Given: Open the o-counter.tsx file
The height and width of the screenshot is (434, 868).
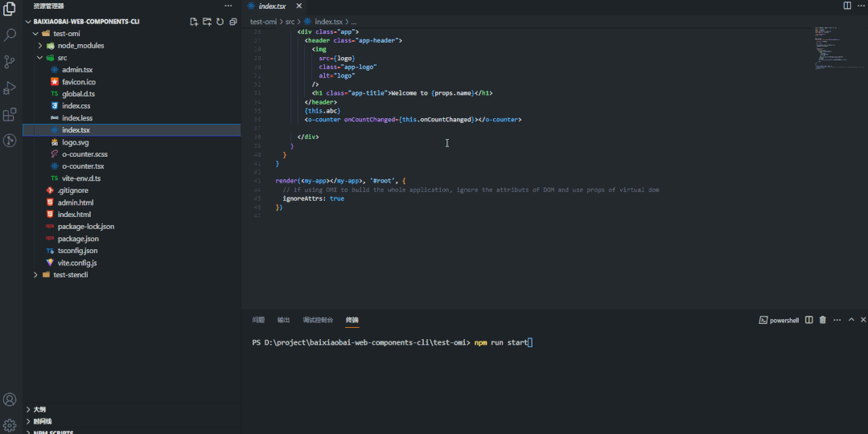Looking at the screenshot, I should pos(83,166).
